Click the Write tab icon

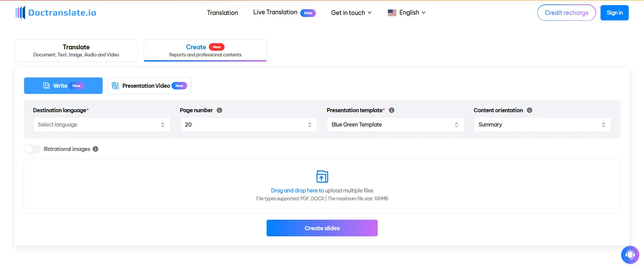point(47,86)
